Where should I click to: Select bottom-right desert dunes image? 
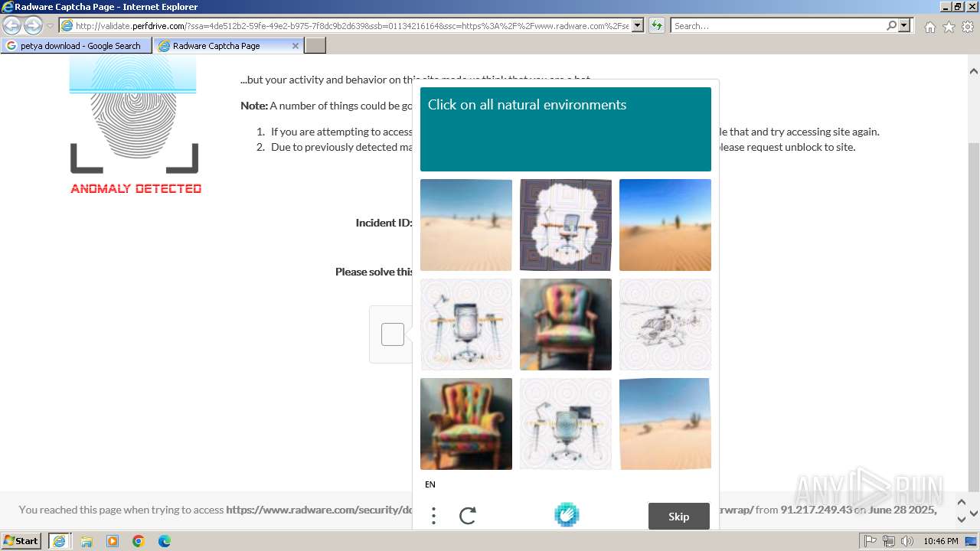[665, 424]
